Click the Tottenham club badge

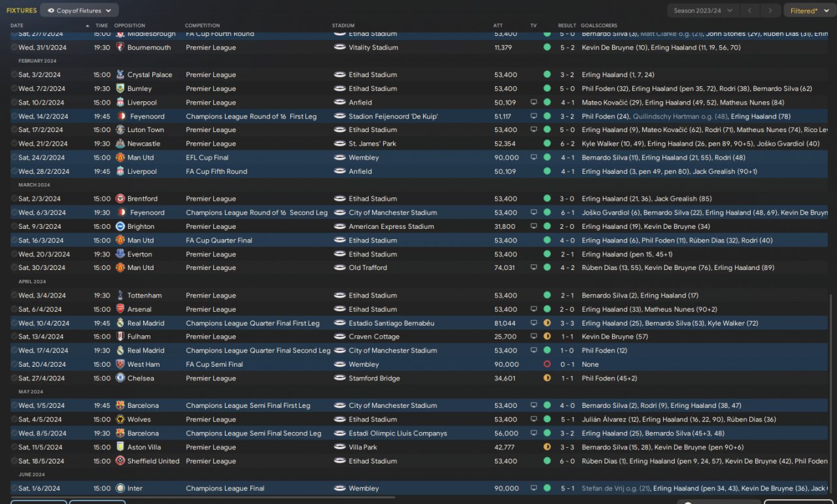pyautogui.click(x=120, y=295)
